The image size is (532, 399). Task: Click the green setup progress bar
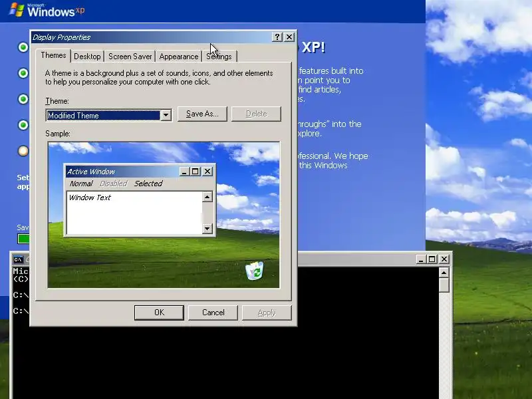pos(23,239)
